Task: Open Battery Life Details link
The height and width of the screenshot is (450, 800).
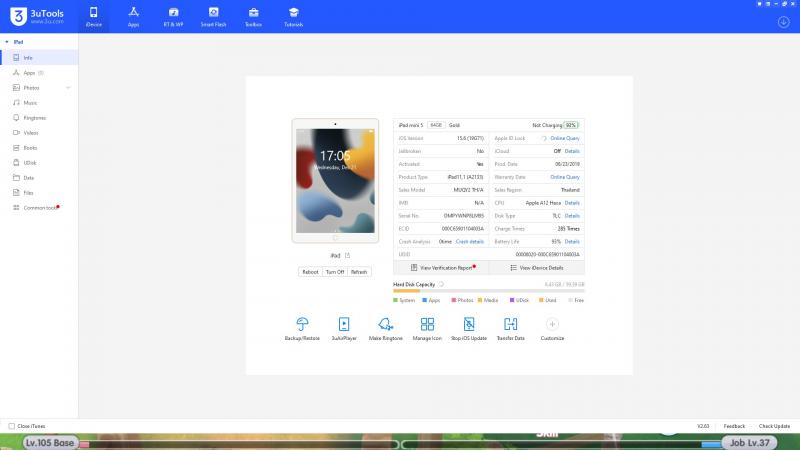Action: pyautogui.click(x=572, y=242)
